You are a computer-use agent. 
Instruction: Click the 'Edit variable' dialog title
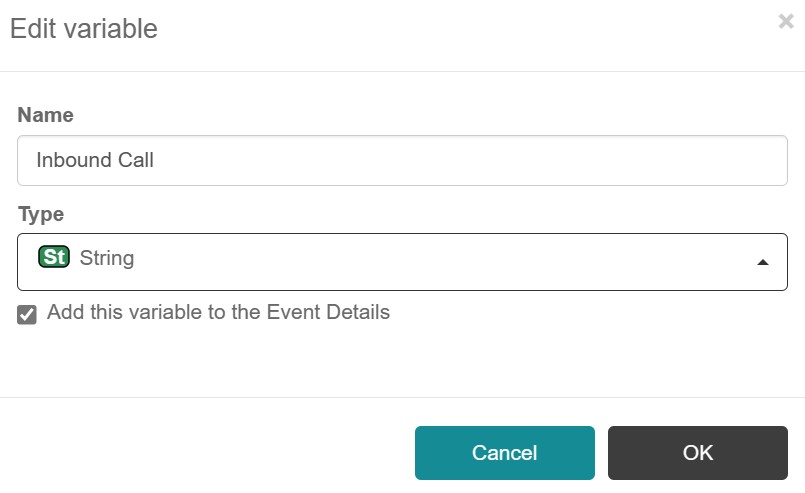84,29
